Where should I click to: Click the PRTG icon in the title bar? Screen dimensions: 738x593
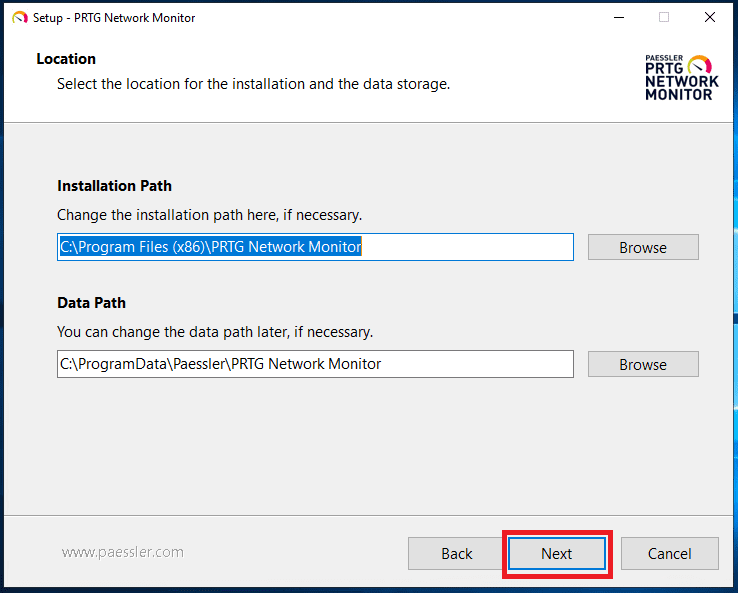20,18
